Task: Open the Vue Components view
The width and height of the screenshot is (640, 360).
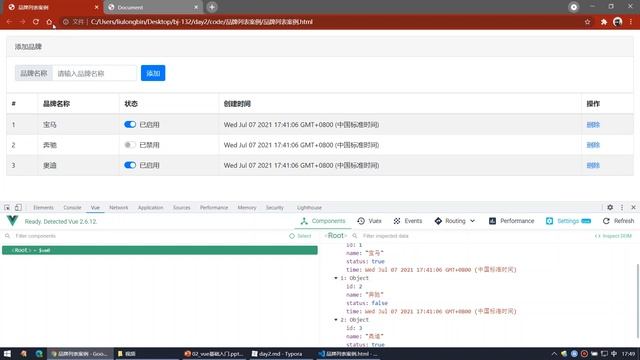Action: [x=323, y=221]
